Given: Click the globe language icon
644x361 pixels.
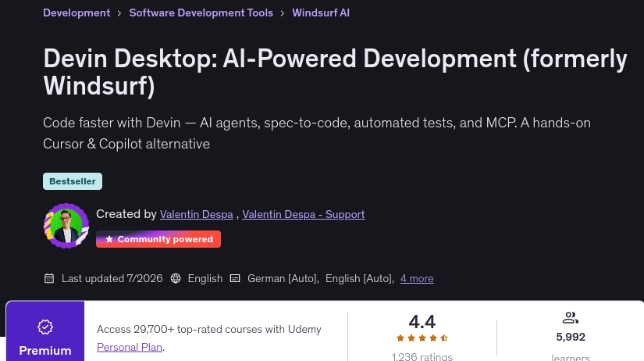Looking at the screenshot, I should (176, 278).
